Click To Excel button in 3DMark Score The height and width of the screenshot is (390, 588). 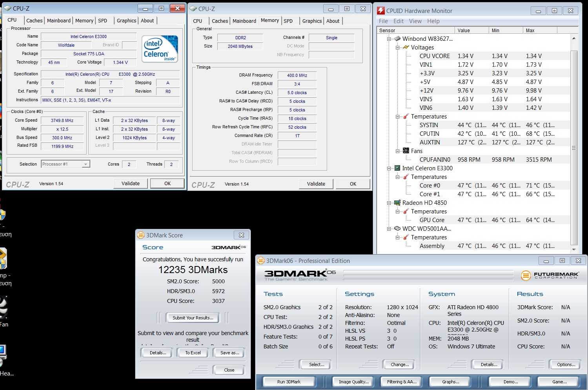[x=193, y=353]
